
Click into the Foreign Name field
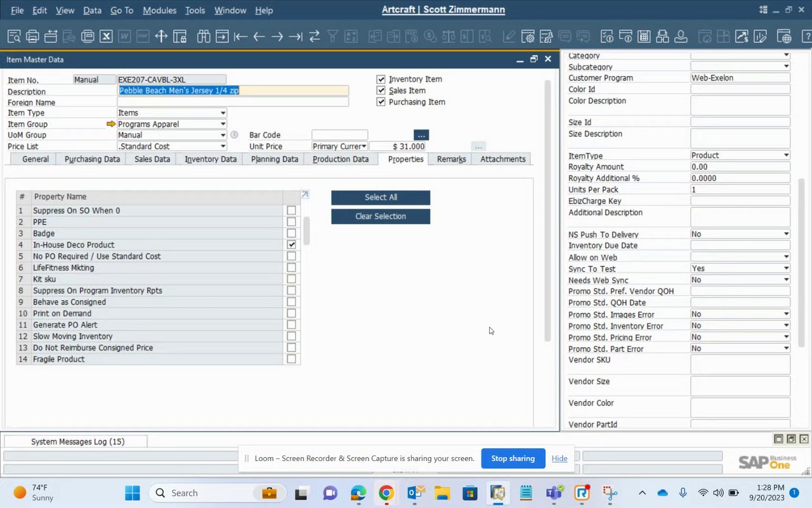(233, 102)
